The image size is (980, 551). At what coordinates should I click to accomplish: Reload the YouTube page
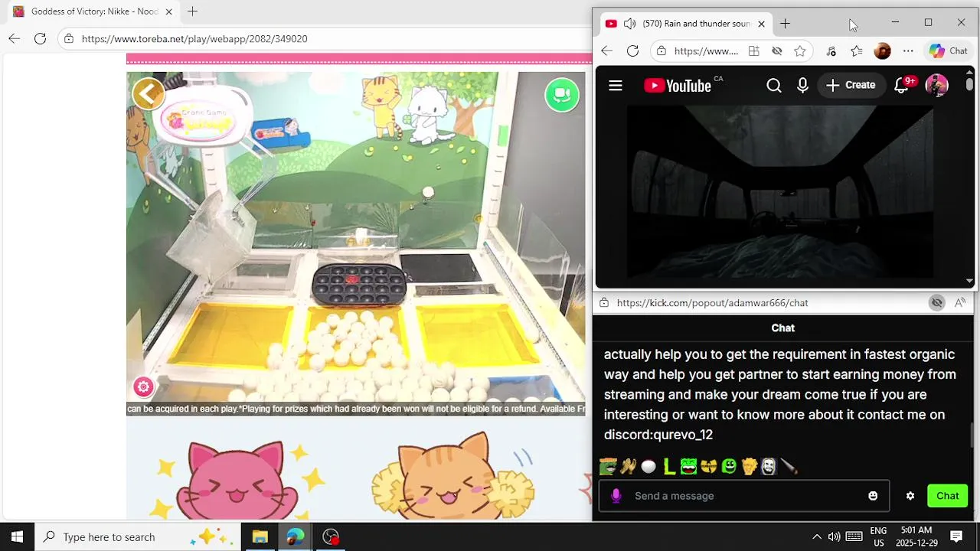(632, 51)
